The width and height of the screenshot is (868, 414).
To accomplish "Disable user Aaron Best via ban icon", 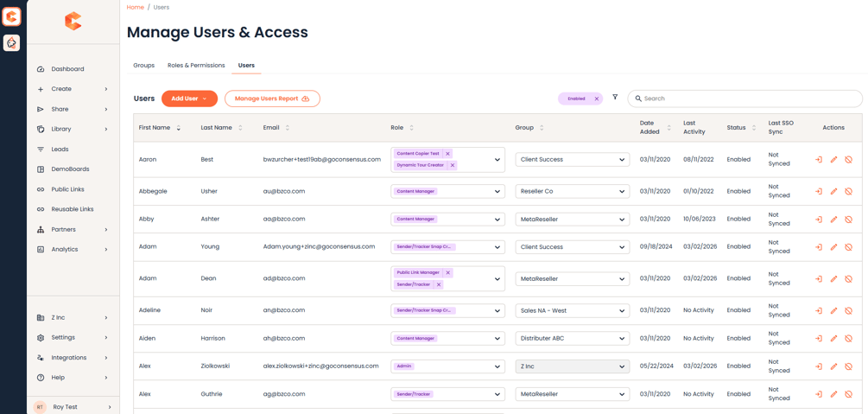I will click(x=848, y=160).
